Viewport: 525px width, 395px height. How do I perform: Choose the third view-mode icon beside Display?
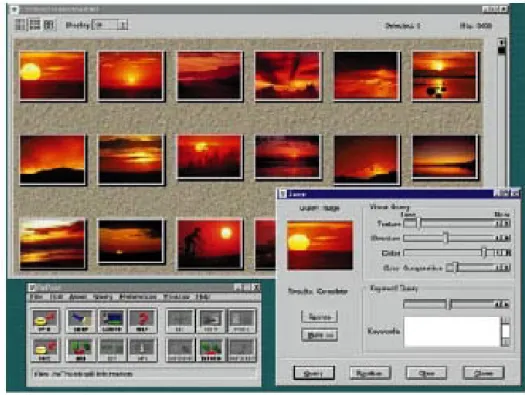pyautogui.click(x=49, y=24)
